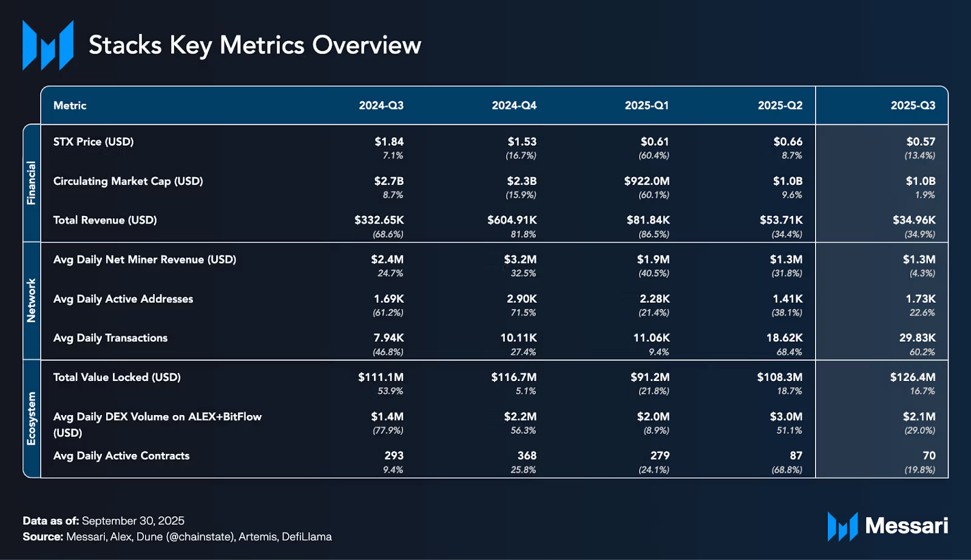Select the Total Revenue (USD) row label

[x=105, y=220]
